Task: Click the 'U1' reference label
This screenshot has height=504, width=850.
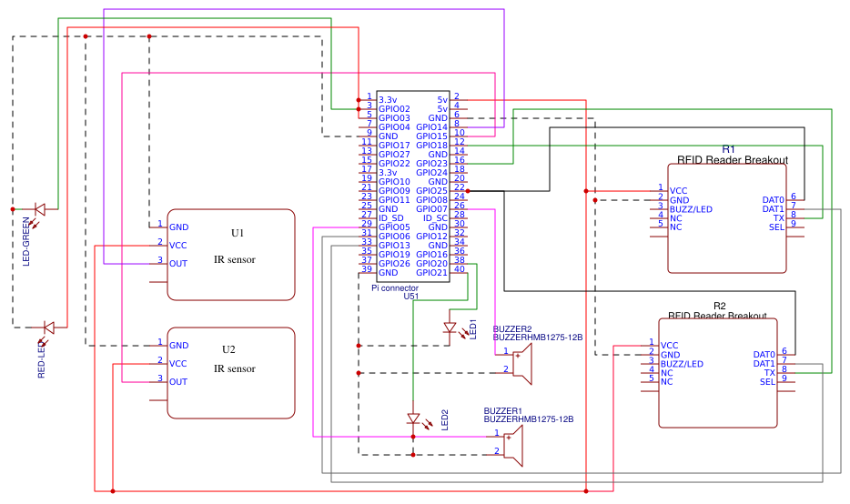Action: (x=238, y=233)
